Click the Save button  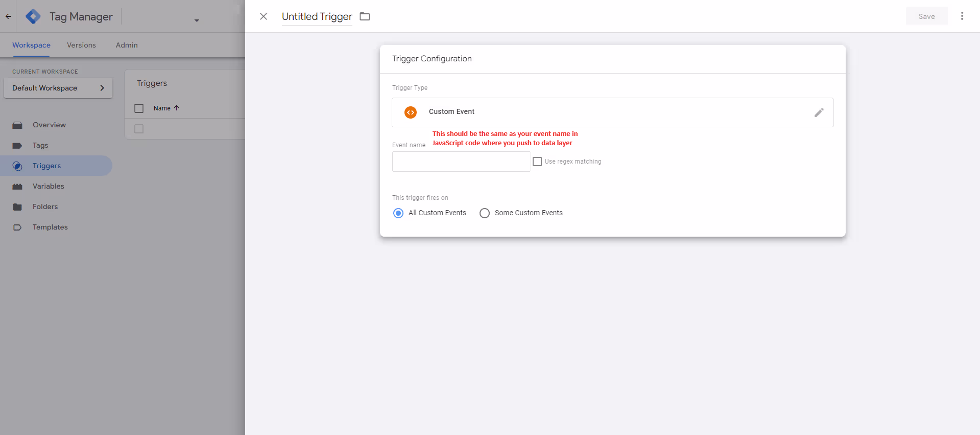click(926, 16)
